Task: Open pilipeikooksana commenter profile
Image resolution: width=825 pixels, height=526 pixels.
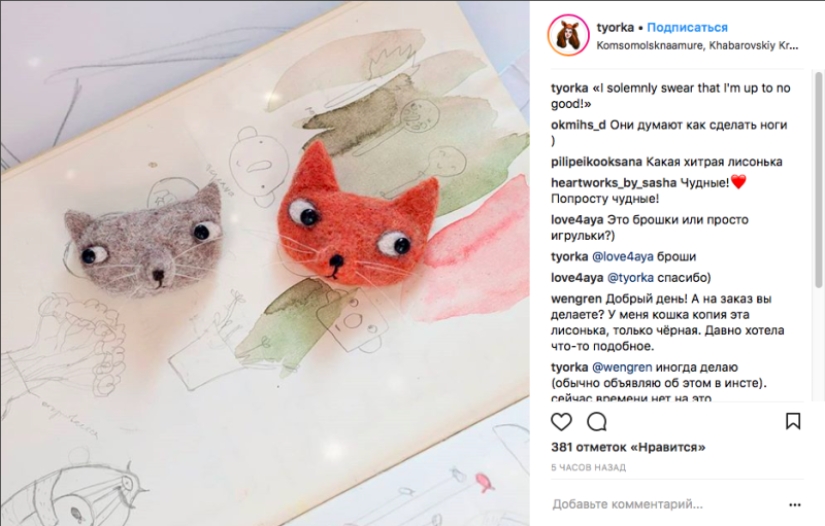Action: pos(597,162)
